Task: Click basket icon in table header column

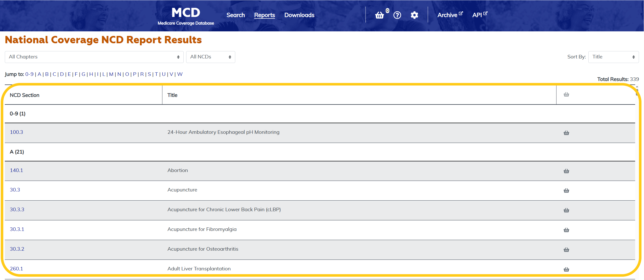Action: pos(566,95)
